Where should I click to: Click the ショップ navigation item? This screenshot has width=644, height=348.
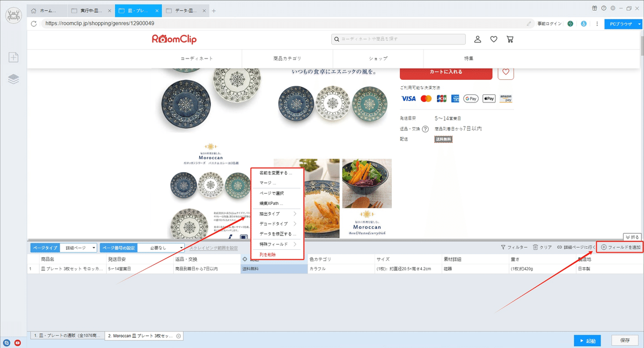(x=378, y=58)
